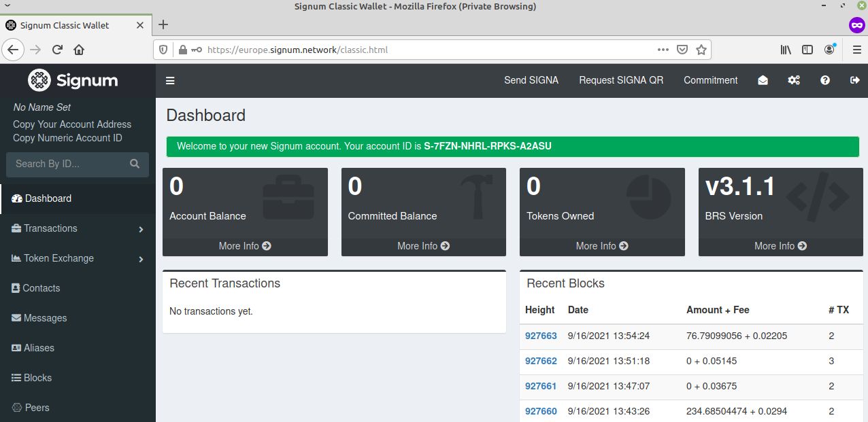Click the Height column header
The width and height of the screenshot is (868, 422).
540,310
